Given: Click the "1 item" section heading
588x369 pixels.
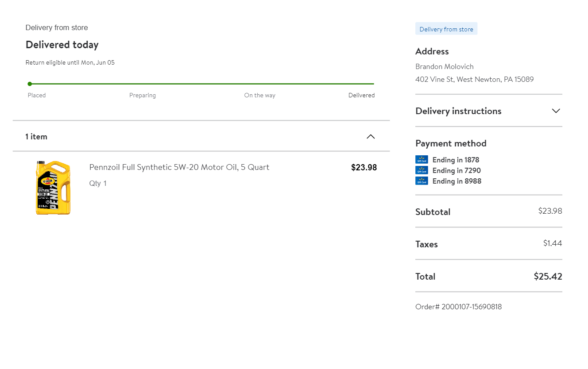Looking at the screenshot, I should (x=36, y=137).
